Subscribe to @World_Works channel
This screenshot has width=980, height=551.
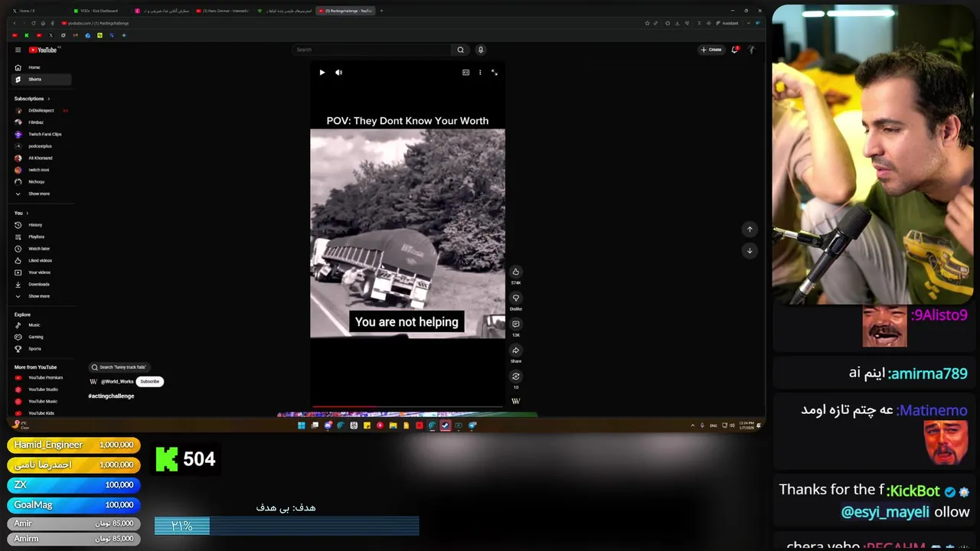[150, 381]
